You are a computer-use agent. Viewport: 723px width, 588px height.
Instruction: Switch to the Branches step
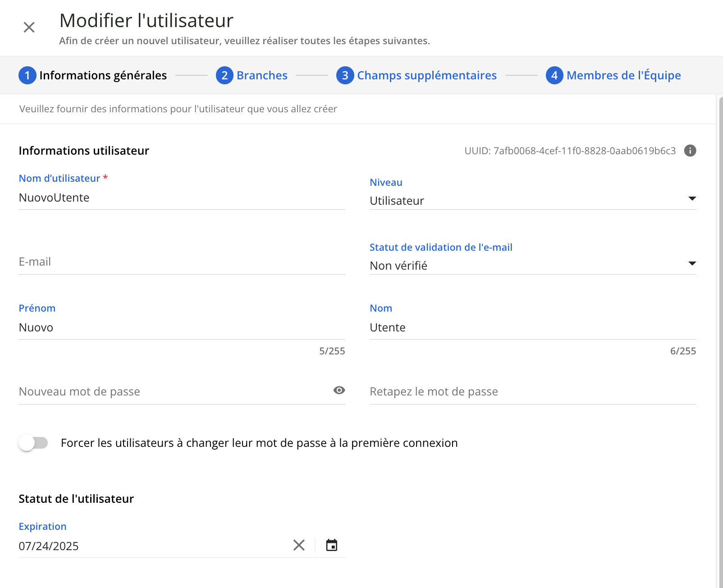coord(262,75)
